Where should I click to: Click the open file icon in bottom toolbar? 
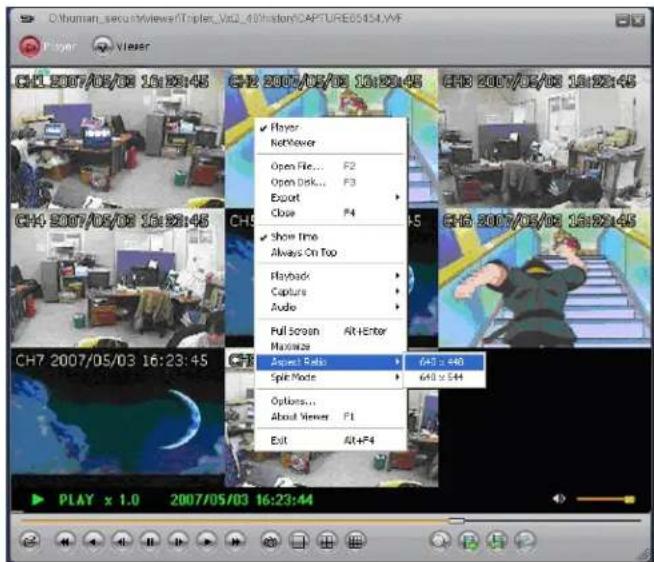[x=30, y=539]
